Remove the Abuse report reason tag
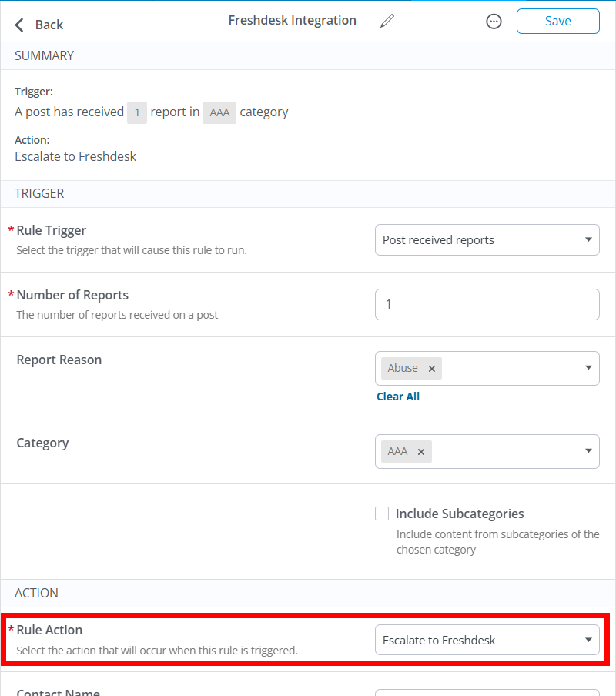Screen dimensions: 616x696 (432, 369)
